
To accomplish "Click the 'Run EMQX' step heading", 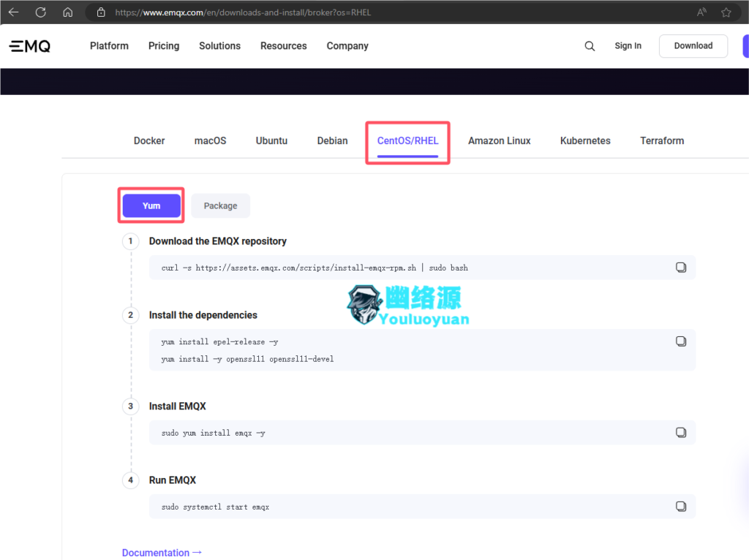I will point(173,480).
